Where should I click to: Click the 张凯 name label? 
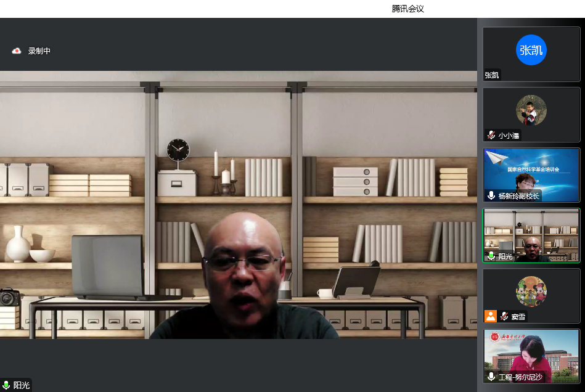(492, 75)
